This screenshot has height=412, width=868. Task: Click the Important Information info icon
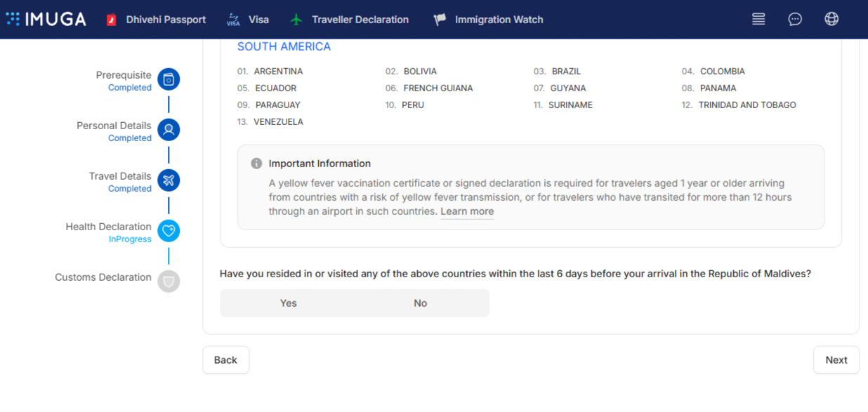(x=256, y=164)
